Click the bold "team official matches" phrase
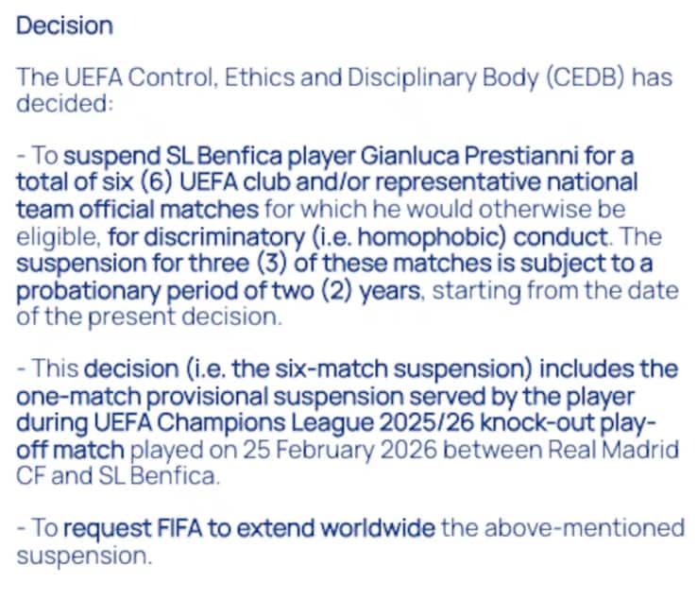This screenshot has width=697, height=616. click(x=137, y=208)
